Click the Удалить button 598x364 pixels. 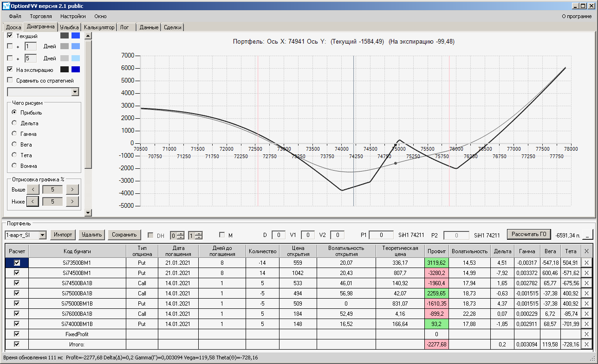tap(91, 235)
